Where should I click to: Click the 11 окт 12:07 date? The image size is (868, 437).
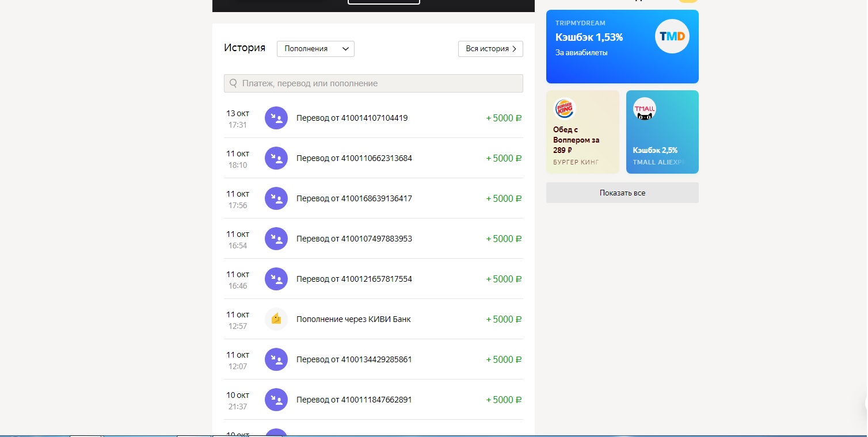tap(238, 361)
